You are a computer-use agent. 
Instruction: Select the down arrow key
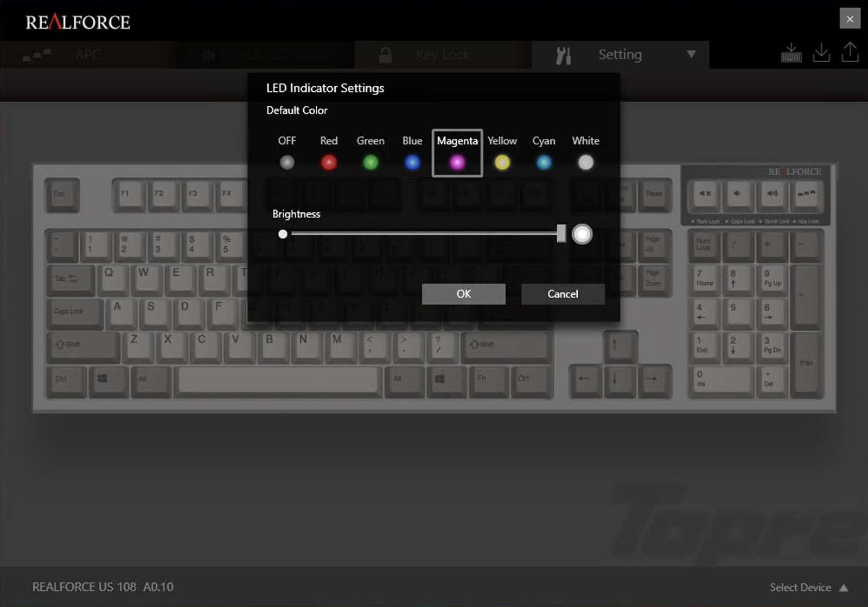[x=620, y=382]
